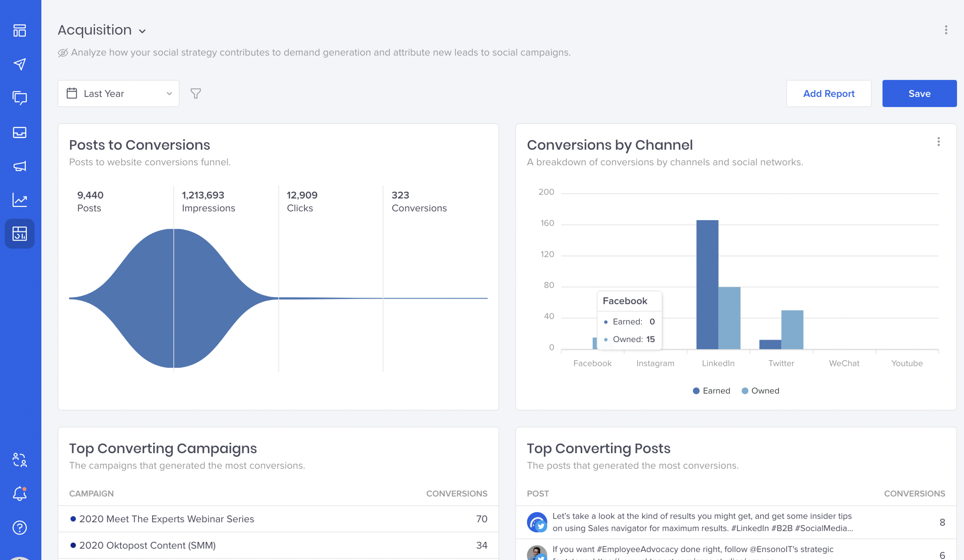Click the Add Report button

click(x=828, y=93)
